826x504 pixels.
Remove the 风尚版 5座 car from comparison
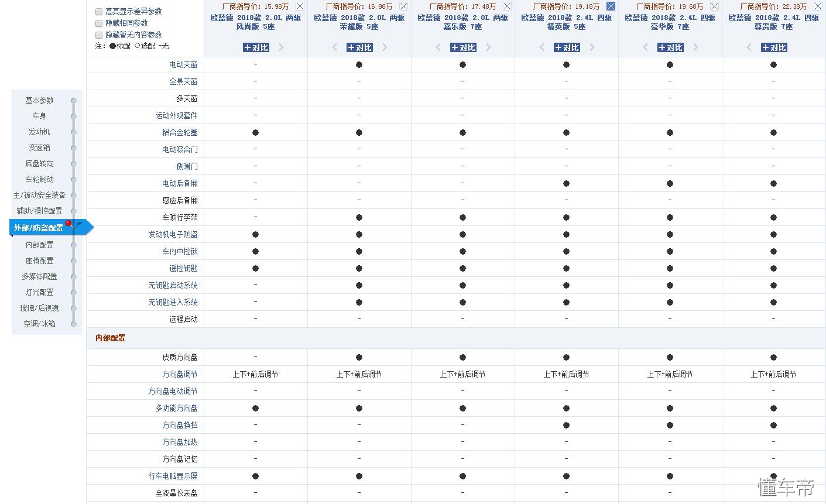[300, 6]
